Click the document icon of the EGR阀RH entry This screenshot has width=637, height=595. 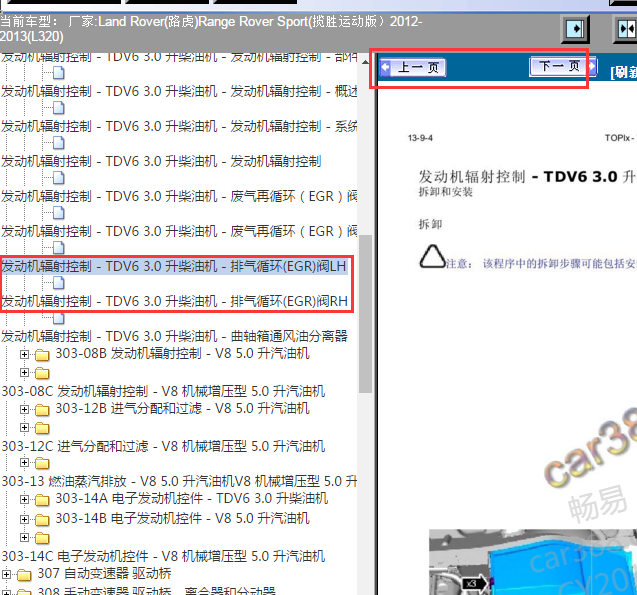[59, 283]
